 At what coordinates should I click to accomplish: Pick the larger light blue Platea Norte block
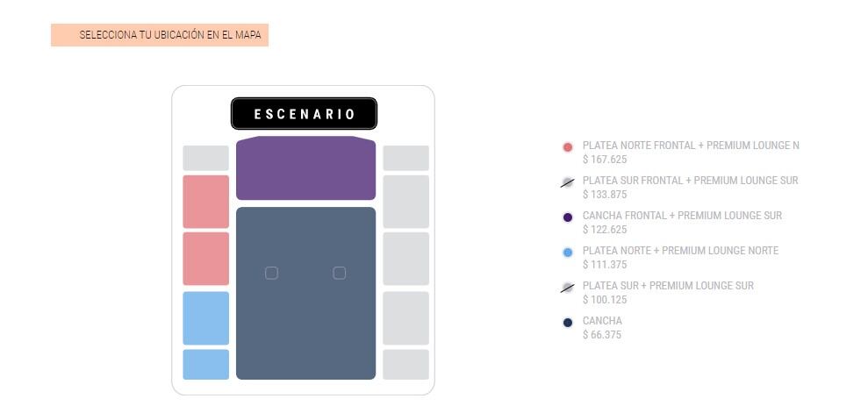pyautogui.click(x=205, y=318)
